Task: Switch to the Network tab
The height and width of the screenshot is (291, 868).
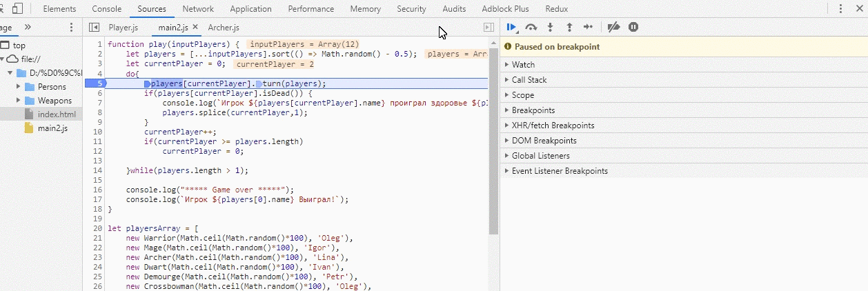Action: (x=198, y=9)
